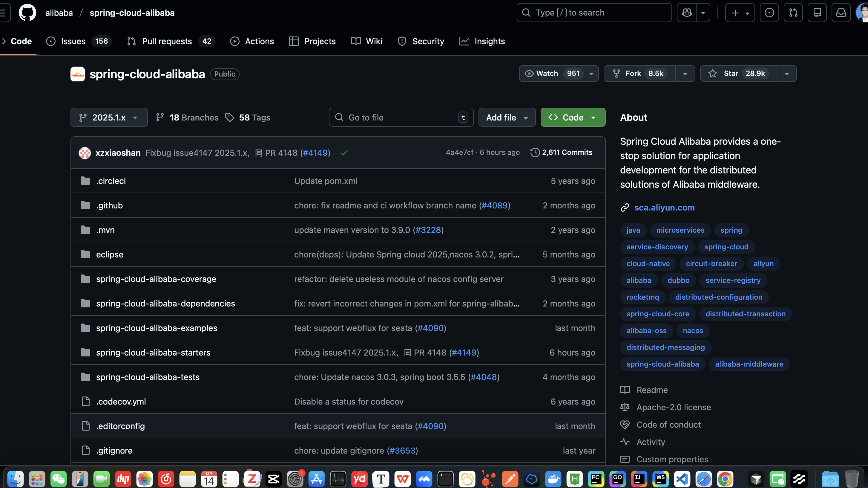The height and width of the screenshot is (488, 868).
Task: Switch to the Pull requests tab
Action: [x=167, y=42]
